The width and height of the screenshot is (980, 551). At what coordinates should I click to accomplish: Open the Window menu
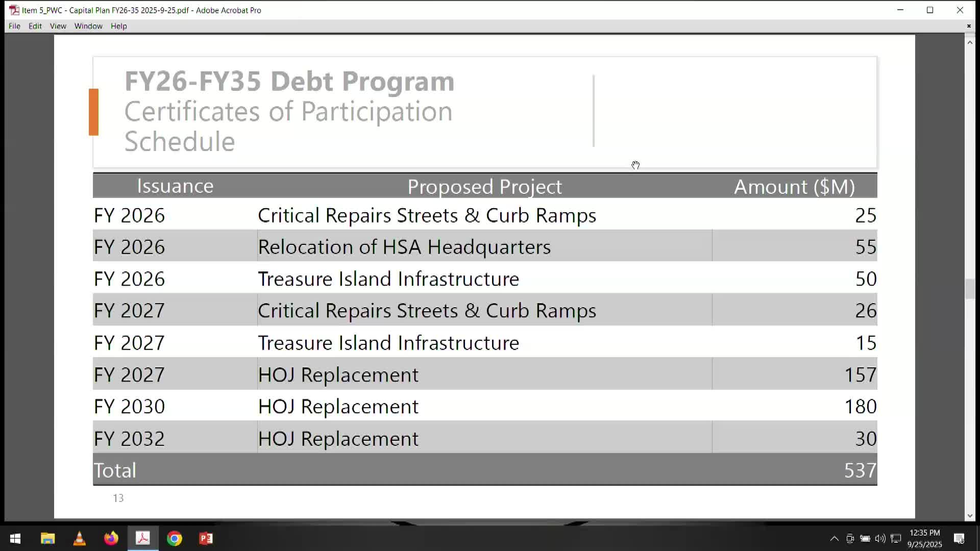88,26
